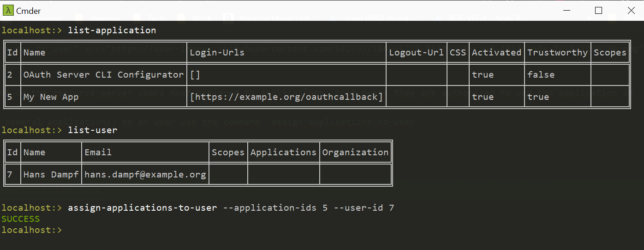The image size is (644, 250).
Task: Click the OAuth Server CLI Configurator cell
Action: (x=104, y=75)
